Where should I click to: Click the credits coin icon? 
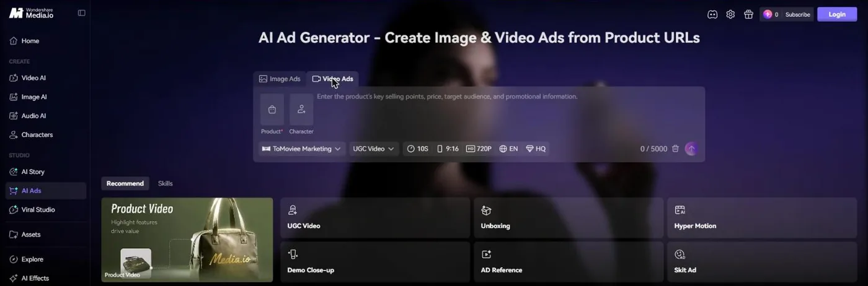point(768,14)
